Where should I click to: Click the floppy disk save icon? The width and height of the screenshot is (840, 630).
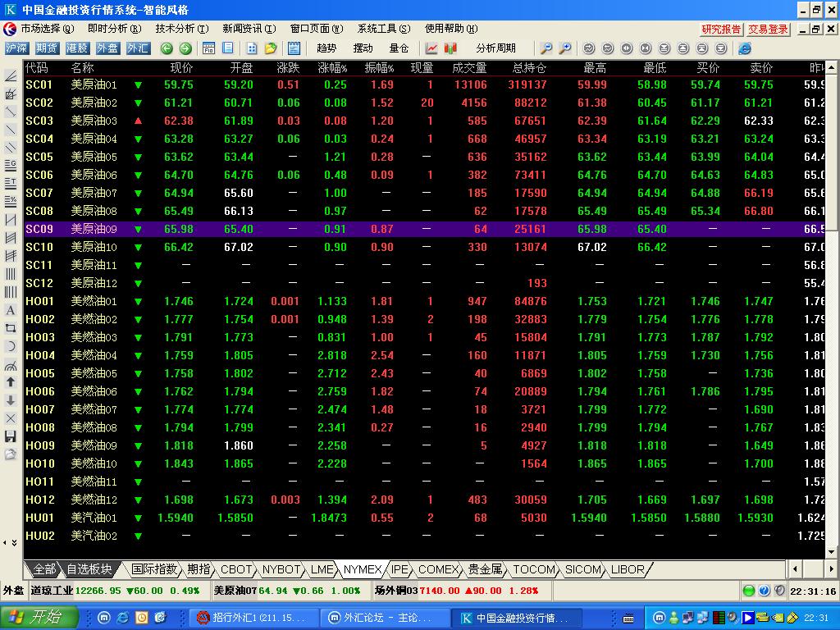(x=10, y=436)
